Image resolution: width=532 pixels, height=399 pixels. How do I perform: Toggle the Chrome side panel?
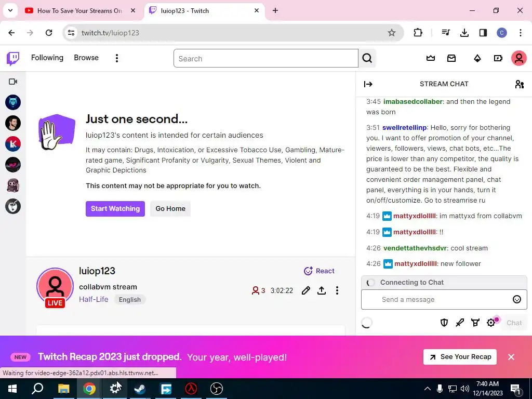click(x=483, y=33)
